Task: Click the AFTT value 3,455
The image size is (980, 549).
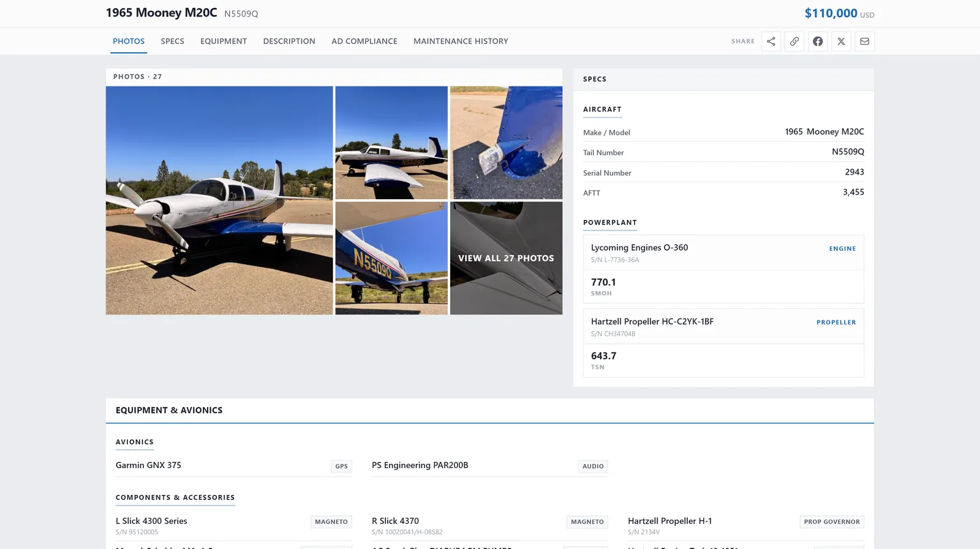Action: [x=853, y=192]
